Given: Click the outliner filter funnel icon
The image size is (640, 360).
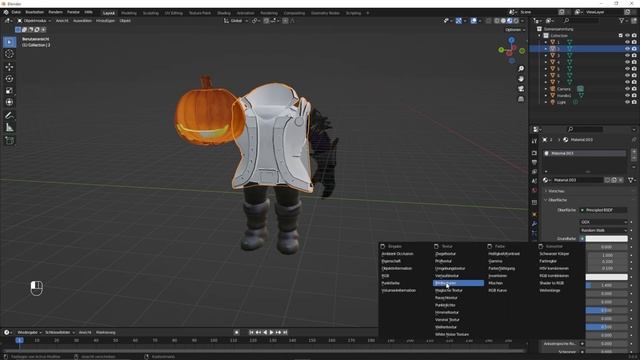Looking at the screenshot, I should pyautogui.click(x=622, y=20).
